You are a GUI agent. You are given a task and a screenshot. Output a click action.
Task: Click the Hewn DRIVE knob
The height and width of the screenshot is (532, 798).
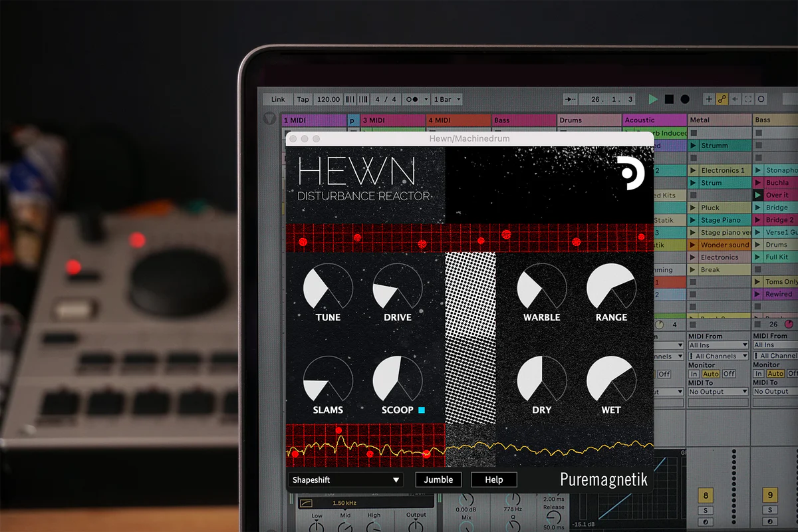[398, 288]
